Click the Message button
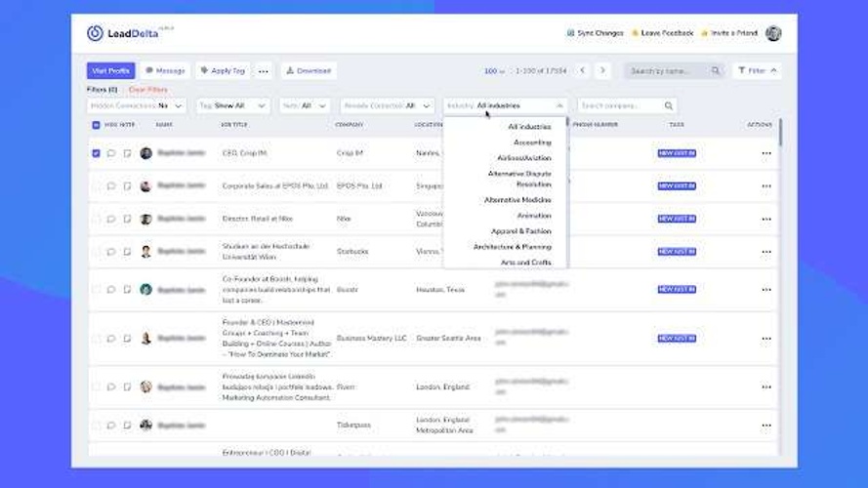Image resolution: width=868 pixels, height=488 pixels. pos(165,71)
